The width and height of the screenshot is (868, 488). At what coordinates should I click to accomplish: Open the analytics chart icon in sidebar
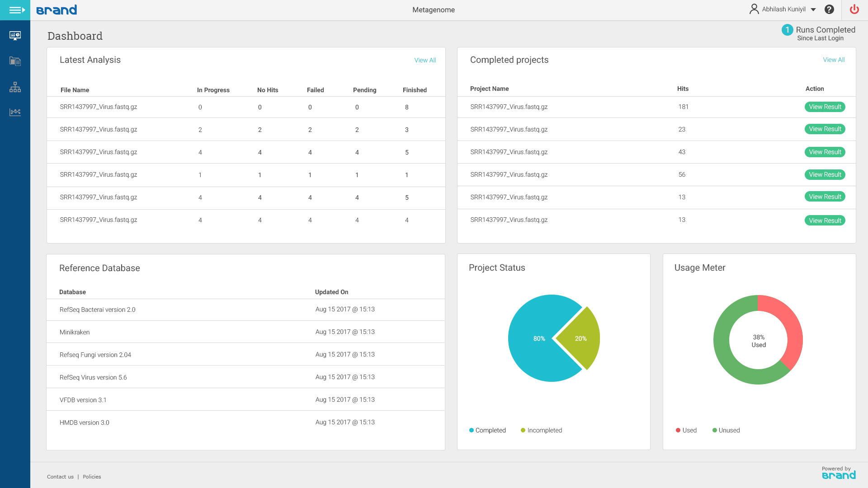pos(15,112)
